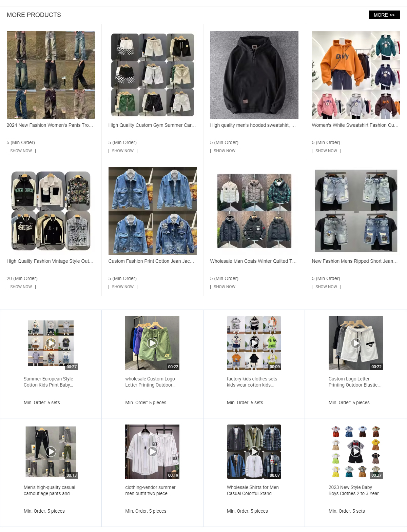Image resolution: width=407 pixels, height=532 pixels.
Task: Play the striped men outfit two piece video
Action: pos(152,452)
